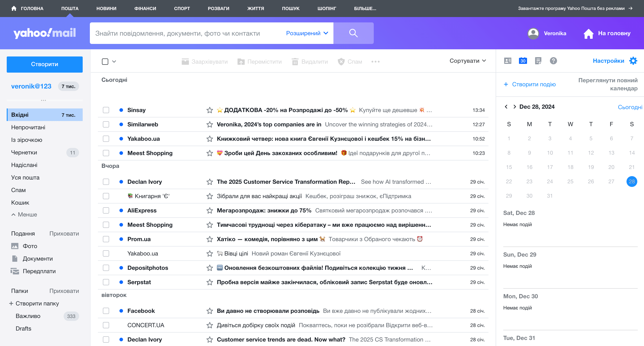This screenshot has height=346, width=644.
Task: Star the AliExpress email
Action: click(210, 210)
